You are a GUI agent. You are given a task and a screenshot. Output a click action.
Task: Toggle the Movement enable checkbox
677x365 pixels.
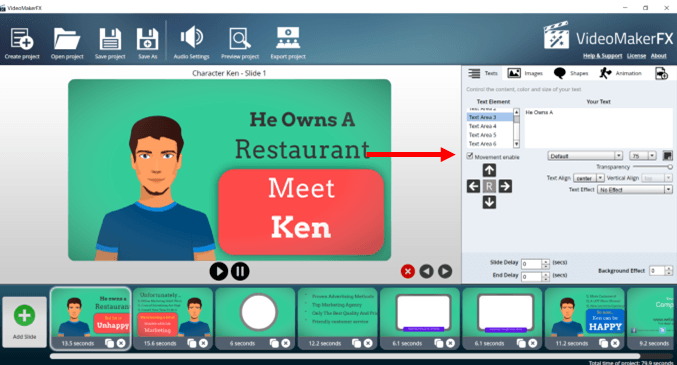[x=470, y=156]
